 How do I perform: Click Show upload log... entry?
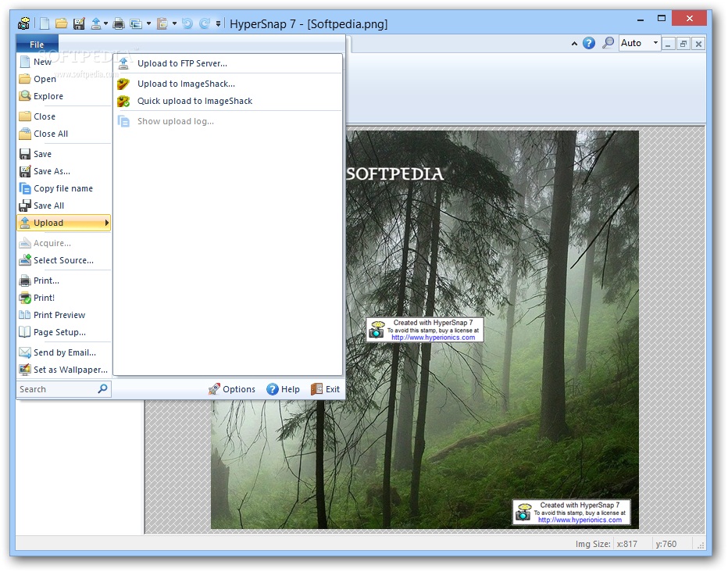click(x=228, y=122)
